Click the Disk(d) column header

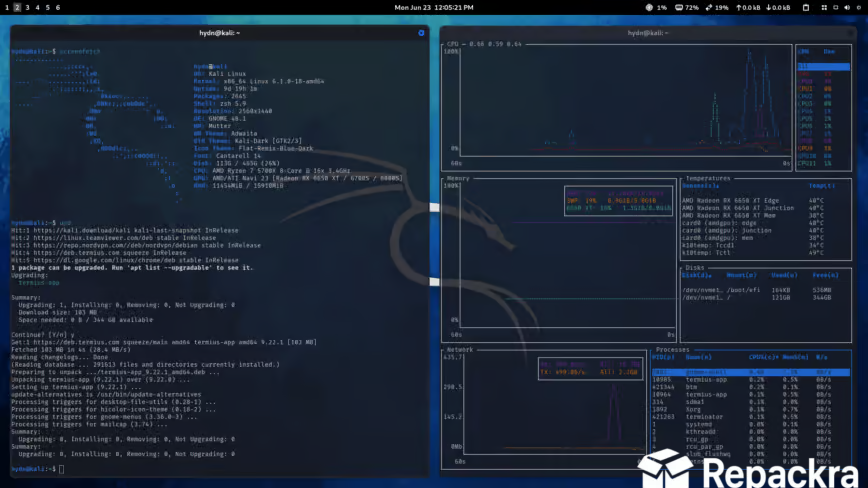click(x=696, y=276)
